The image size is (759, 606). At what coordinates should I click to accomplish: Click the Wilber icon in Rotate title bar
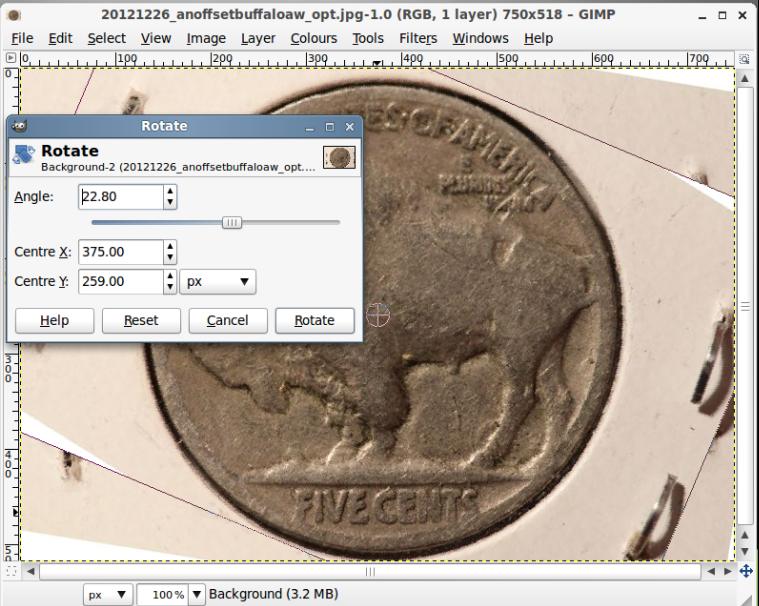point(19,126)
